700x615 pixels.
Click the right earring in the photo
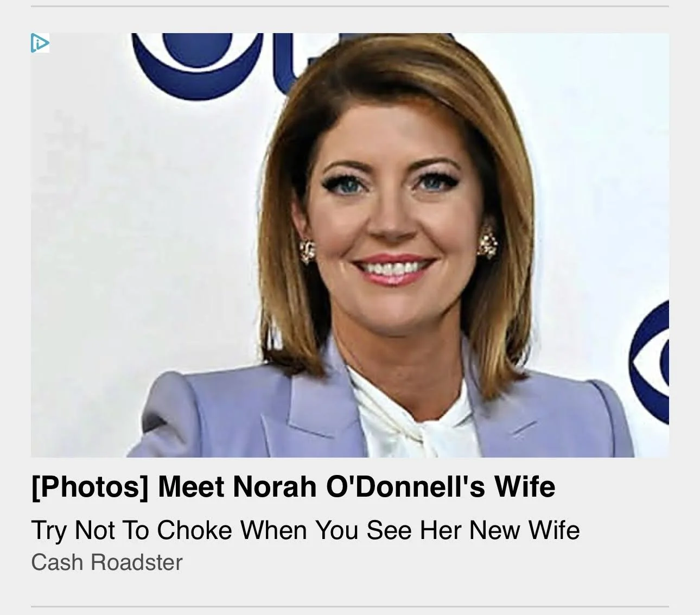click(x=487, y=243)
